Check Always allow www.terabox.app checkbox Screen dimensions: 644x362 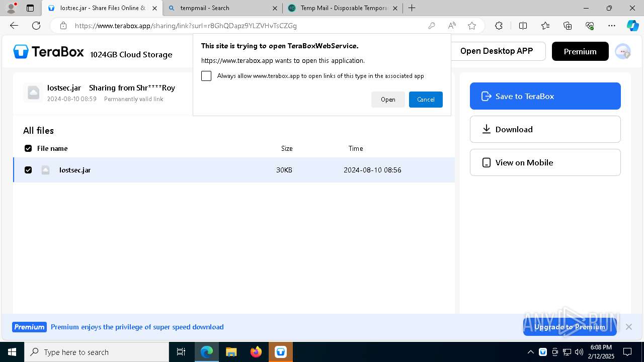pyautogui.click(x=206, y=76)
